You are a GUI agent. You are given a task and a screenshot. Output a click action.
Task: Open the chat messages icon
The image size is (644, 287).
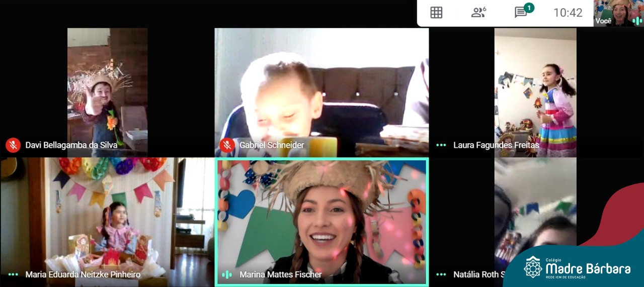point(521,13)
